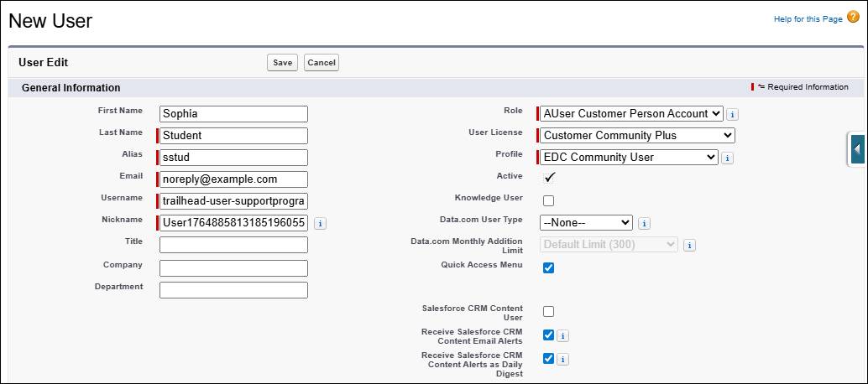
Task: Uncheck Content Alerts as Daily Digest checkbox
Action: click(x=549, y=359)
